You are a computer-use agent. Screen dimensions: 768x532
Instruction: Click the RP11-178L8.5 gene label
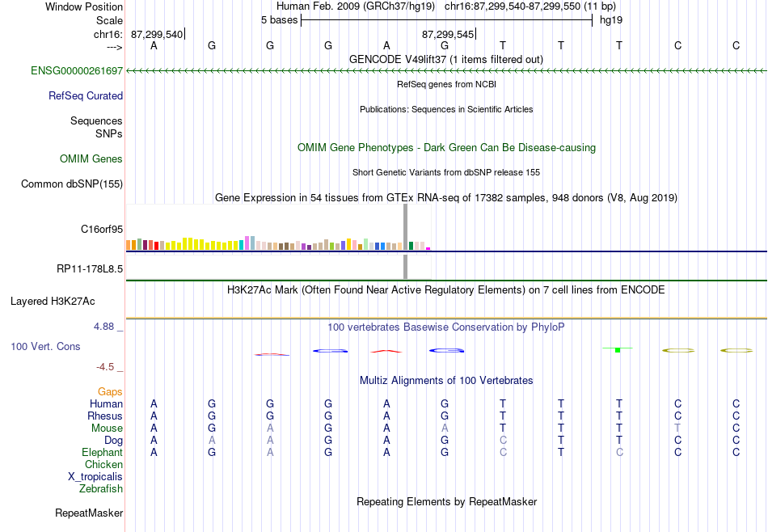coord(90,269)
